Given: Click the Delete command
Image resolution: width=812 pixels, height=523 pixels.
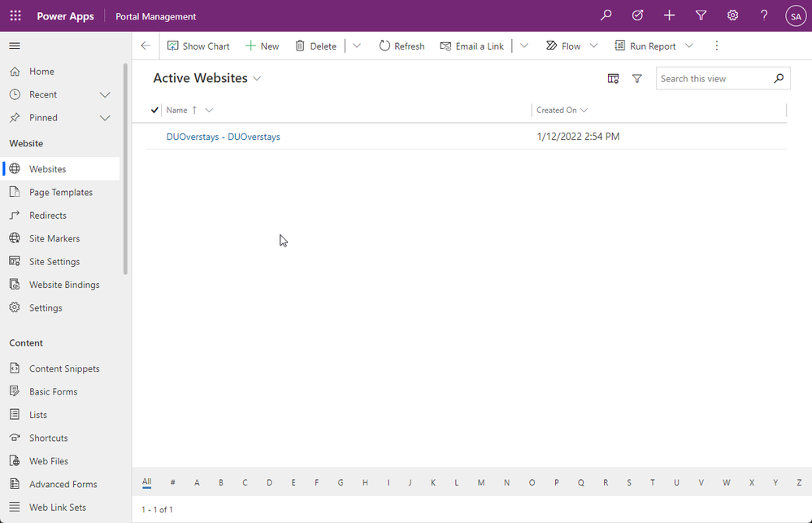Looking at the screenshot, I should coord(316,46).
